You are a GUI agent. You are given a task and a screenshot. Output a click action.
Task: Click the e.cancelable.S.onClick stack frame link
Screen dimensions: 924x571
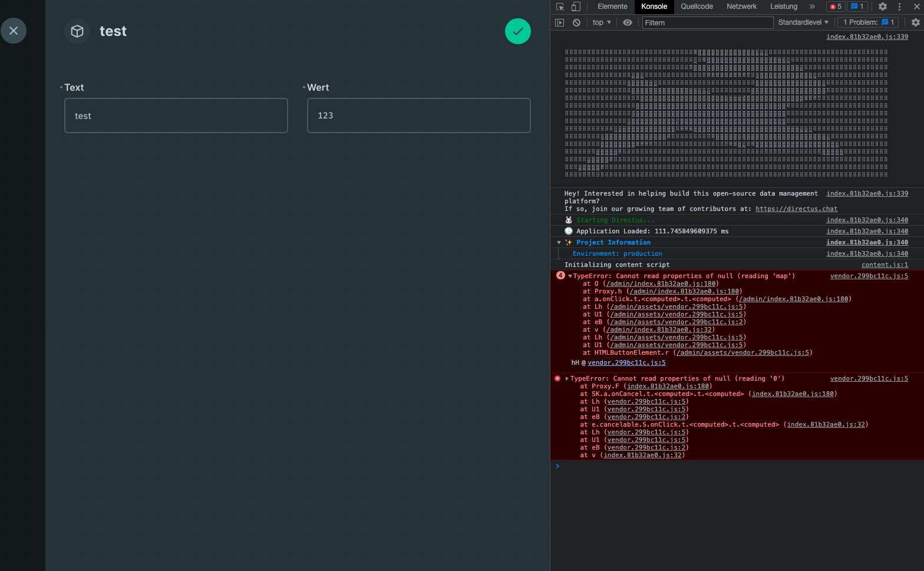coord(826,424)
